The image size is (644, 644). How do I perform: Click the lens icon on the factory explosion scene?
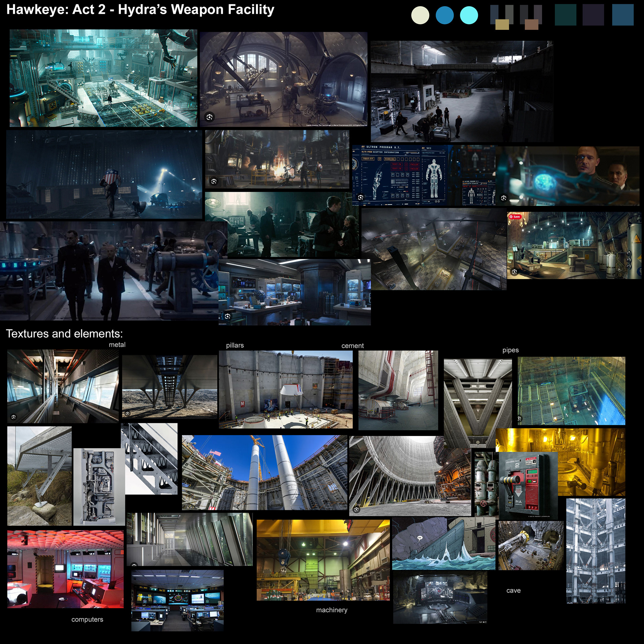point(214,181)
